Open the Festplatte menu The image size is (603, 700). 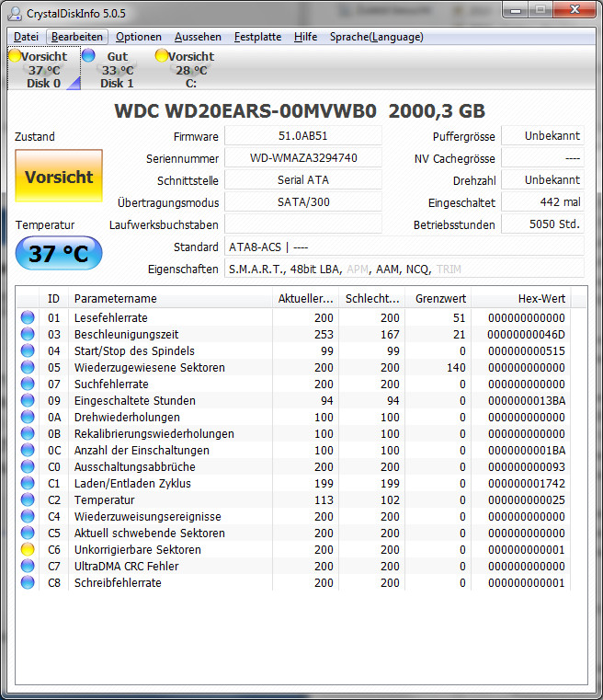tap(257, 37)
